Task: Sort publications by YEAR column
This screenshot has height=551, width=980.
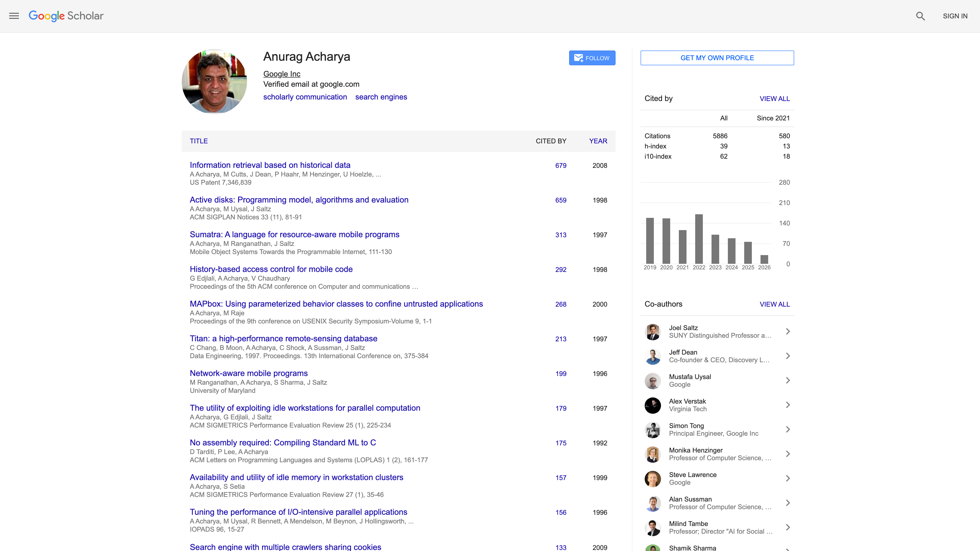Action: pyautogui.click(x=598, y=141)
